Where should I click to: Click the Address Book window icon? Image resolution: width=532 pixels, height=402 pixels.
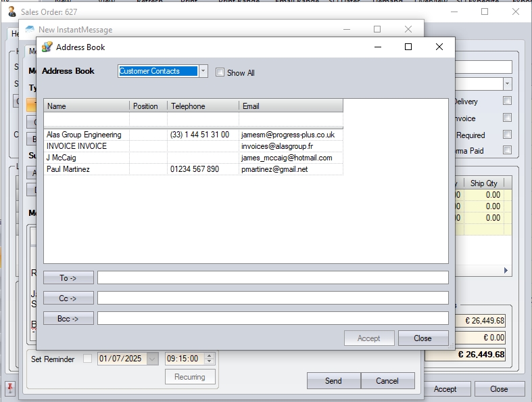point(47,47)
